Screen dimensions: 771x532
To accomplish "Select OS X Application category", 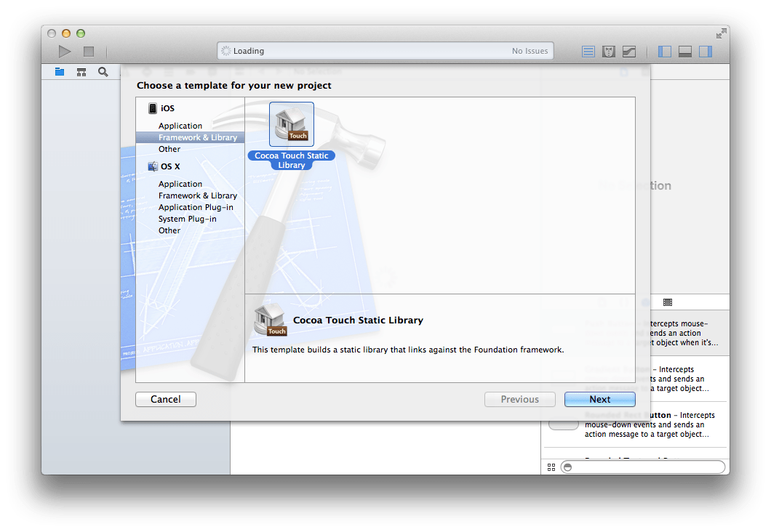I will [x=180, y=184].
